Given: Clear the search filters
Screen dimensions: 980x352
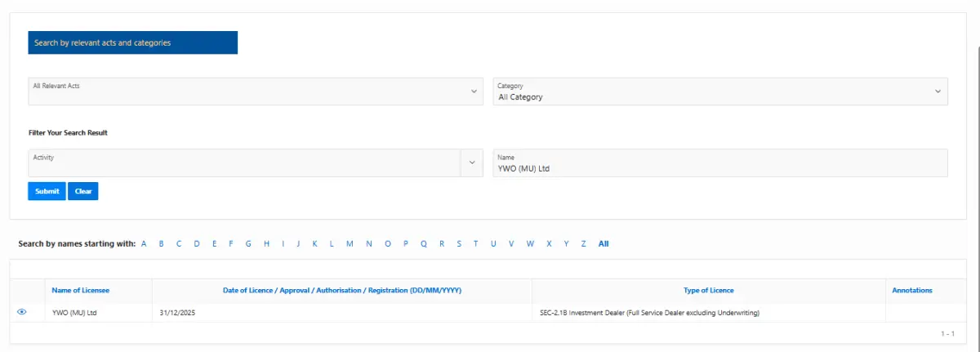Looking at the screenshot, I should (x=82, y=191).
